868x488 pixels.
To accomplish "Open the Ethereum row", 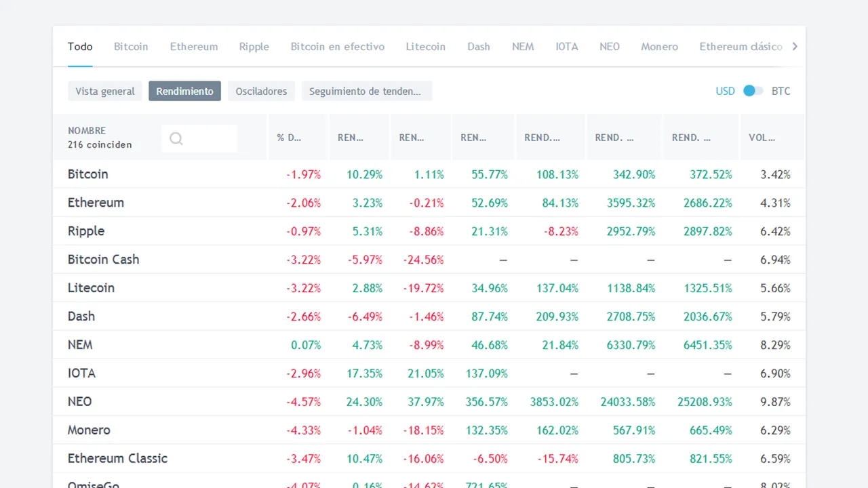I will [x=429, y=203].
